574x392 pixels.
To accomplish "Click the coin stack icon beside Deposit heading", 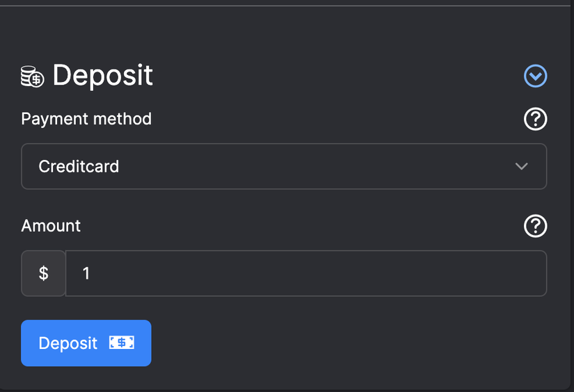I will tap(32, 76).
